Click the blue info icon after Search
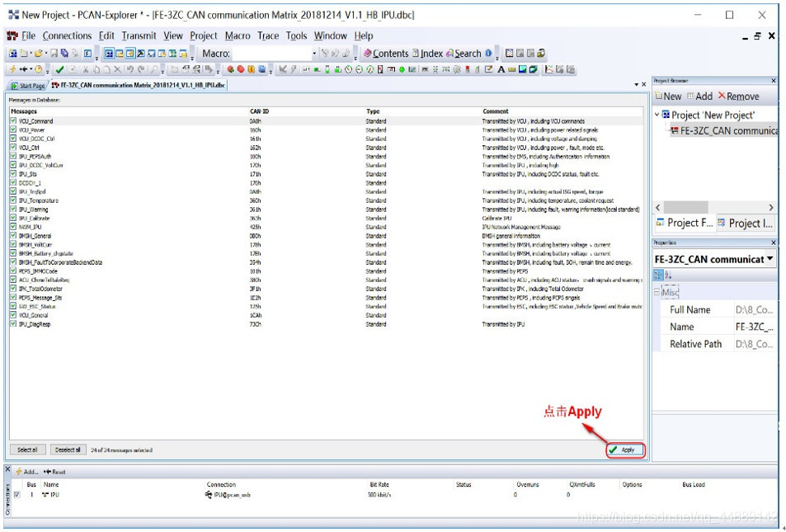This screenshot has width=786, height=532. [x=488, y=53]
